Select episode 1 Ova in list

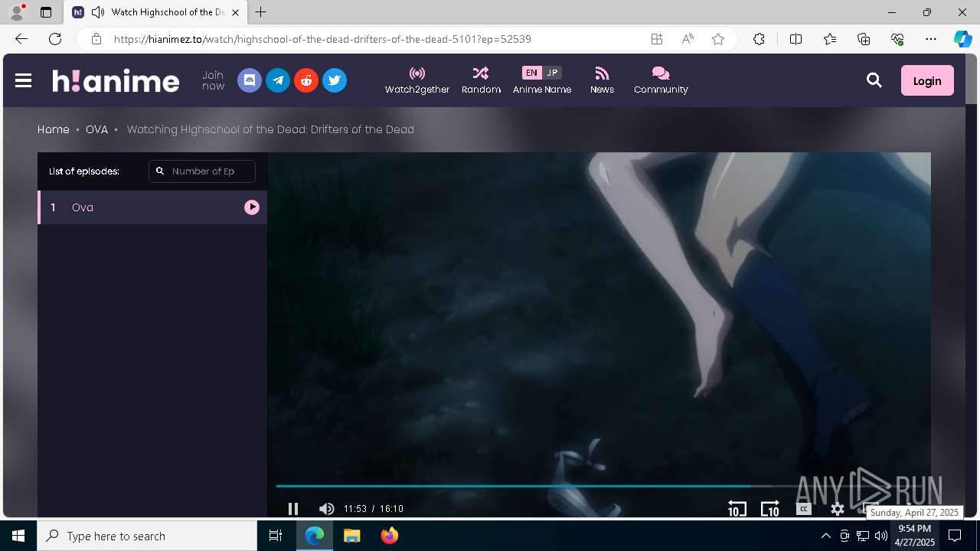tap(152, 207)
